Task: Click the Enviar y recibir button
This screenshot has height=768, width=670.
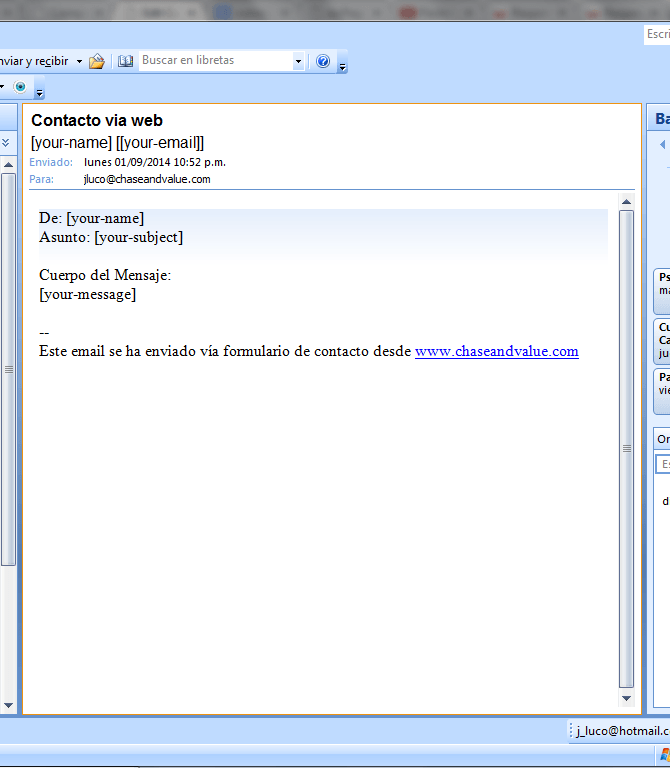Action: (33, 61)
